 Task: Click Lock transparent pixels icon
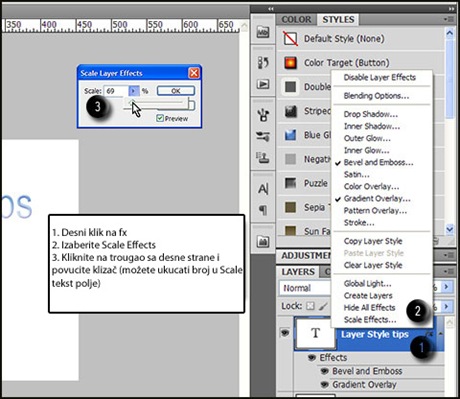point(310,306)
